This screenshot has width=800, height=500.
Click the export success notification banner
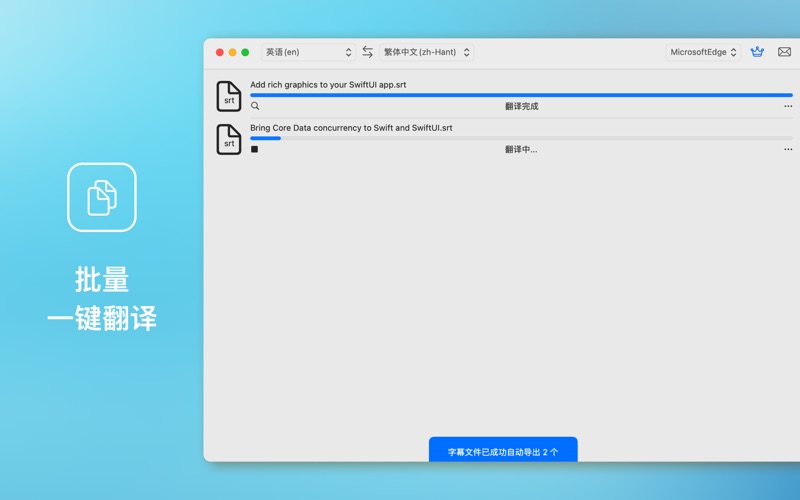click(503, 449)
